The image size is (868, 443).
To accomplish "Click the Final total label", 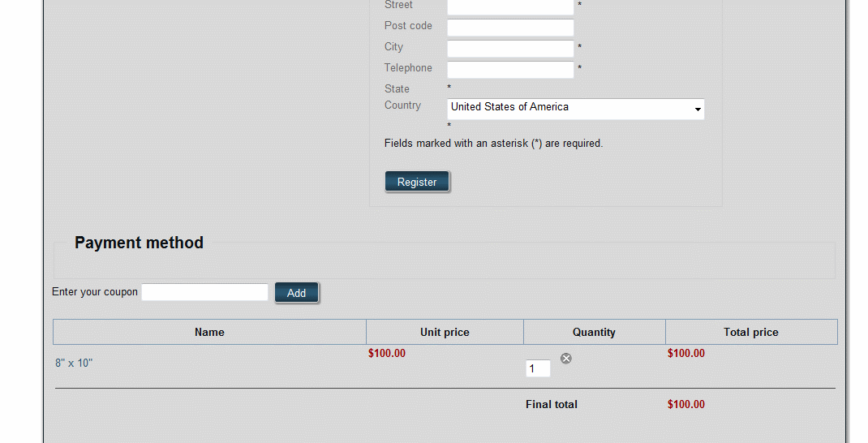I will coord(552,404).
